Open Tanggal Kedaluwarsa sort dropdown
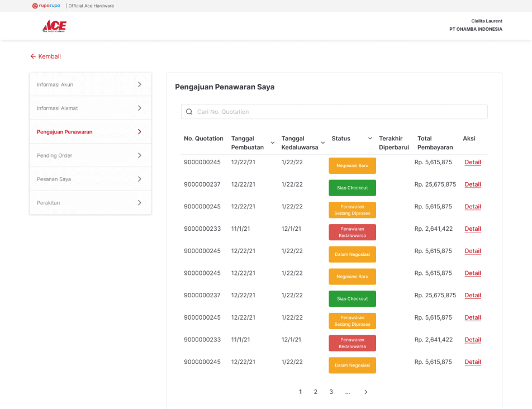The height and width of the screenshot is (409, 532). point(323,143)
